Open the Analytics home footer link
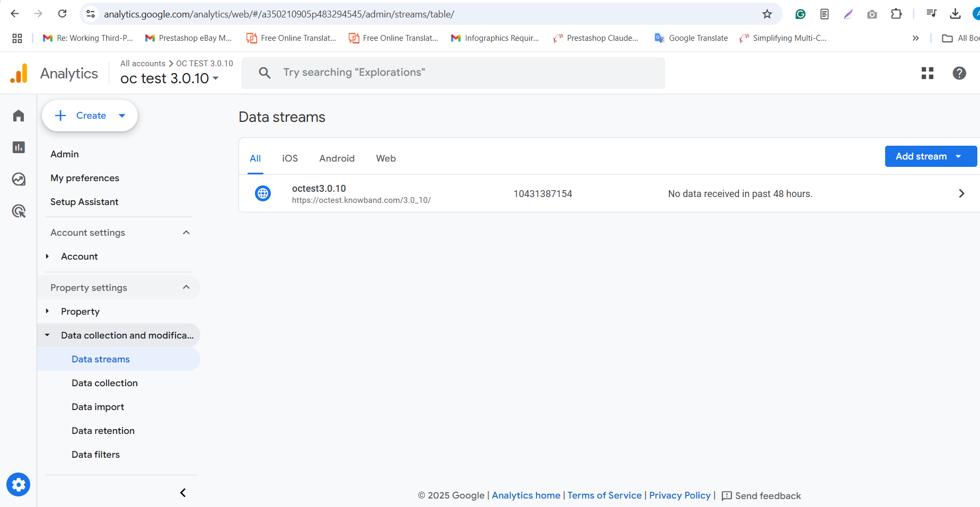The height and width of the screenshot is (507, 980). point(526,495)
